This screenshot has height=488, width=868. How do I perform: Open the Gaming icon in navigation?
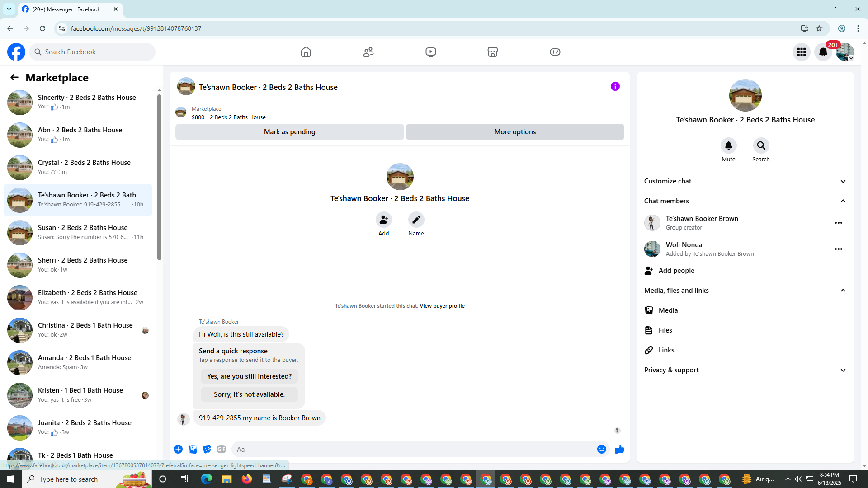pos(555,52)
